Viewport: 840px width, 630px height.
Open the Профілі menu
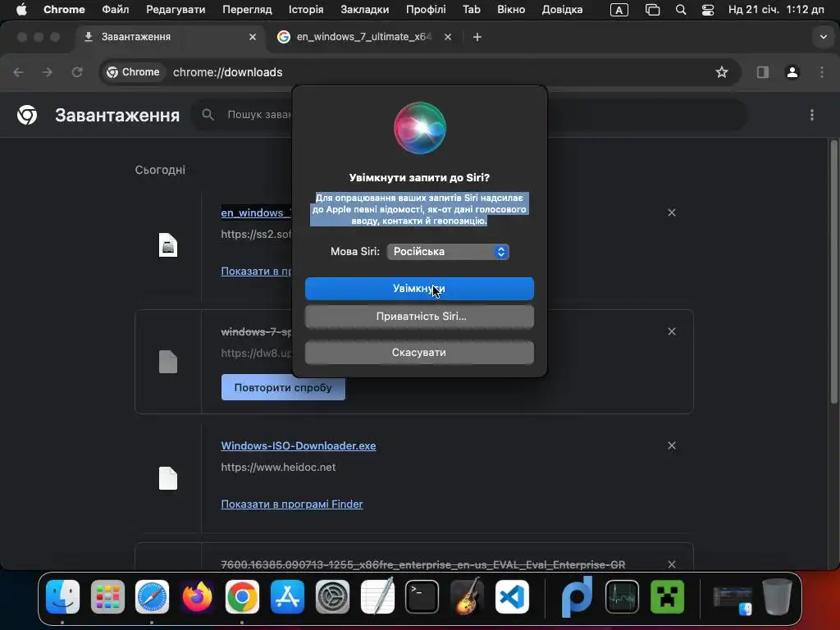click(426, 10)
